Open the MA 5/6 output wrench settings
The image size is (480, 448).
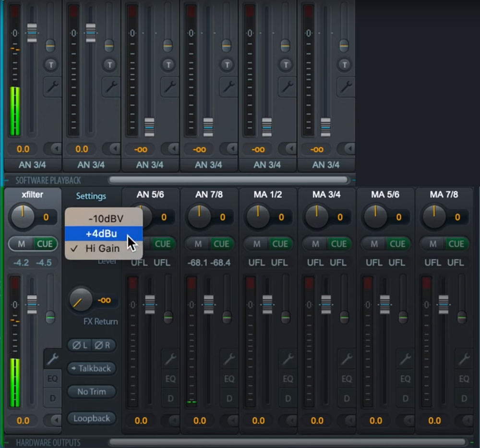click(406, 358)
